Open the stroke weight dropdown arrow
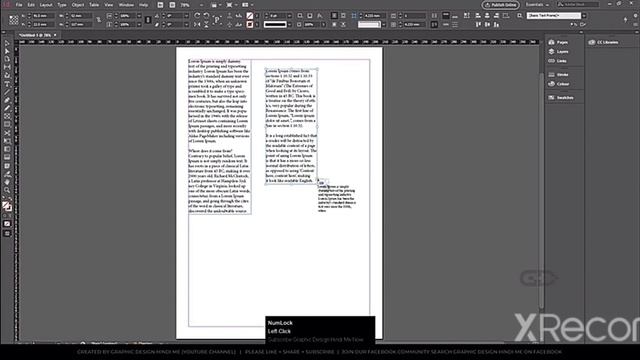The width and height of the screenshot is (640, 360). pyautogui.click(x=289, y=16)
